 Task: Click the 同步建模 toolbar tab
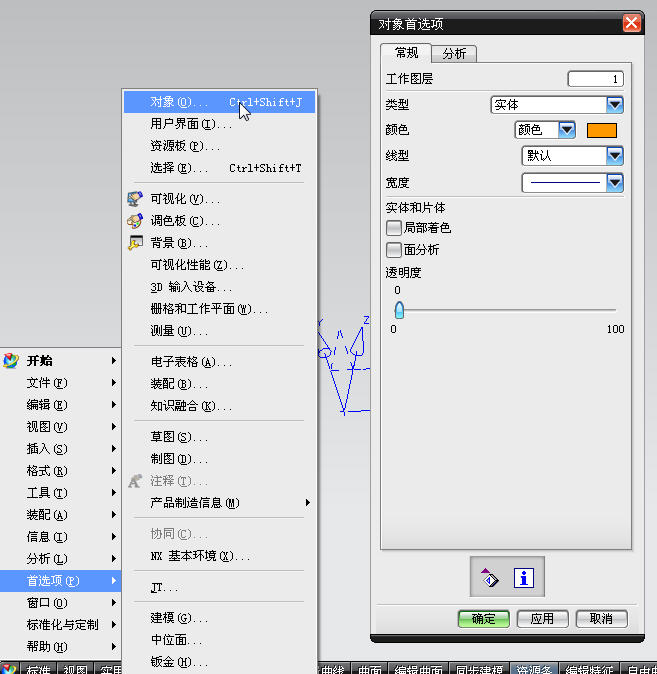coord(479,669)
